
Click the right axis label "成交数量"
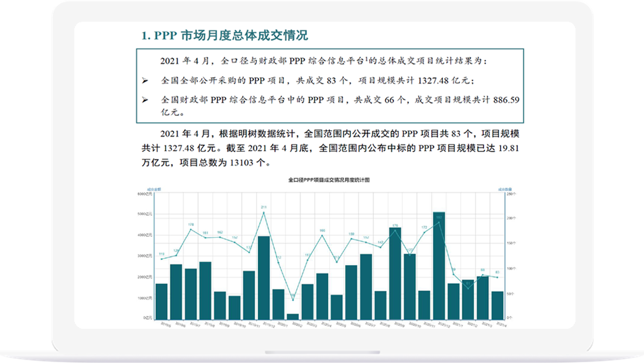[x=505, y=190]
